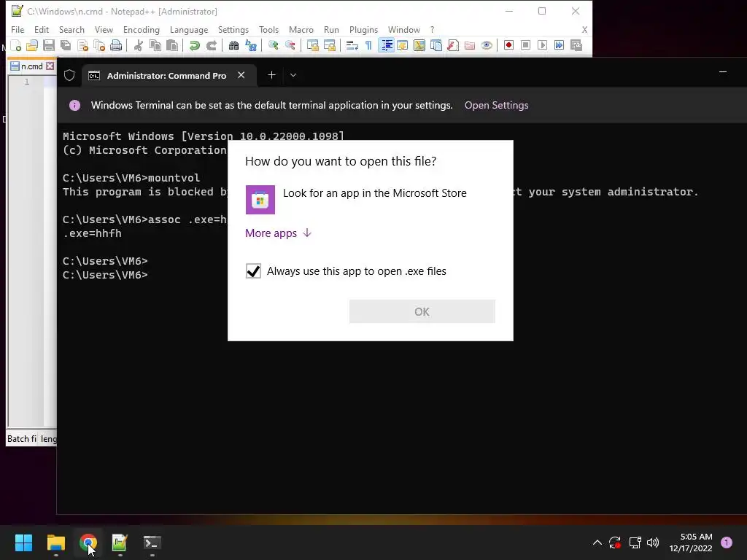Click the Replace icon in Notepad++ toolbar
The width and height of the screenshot is (747, 560).
251,45
